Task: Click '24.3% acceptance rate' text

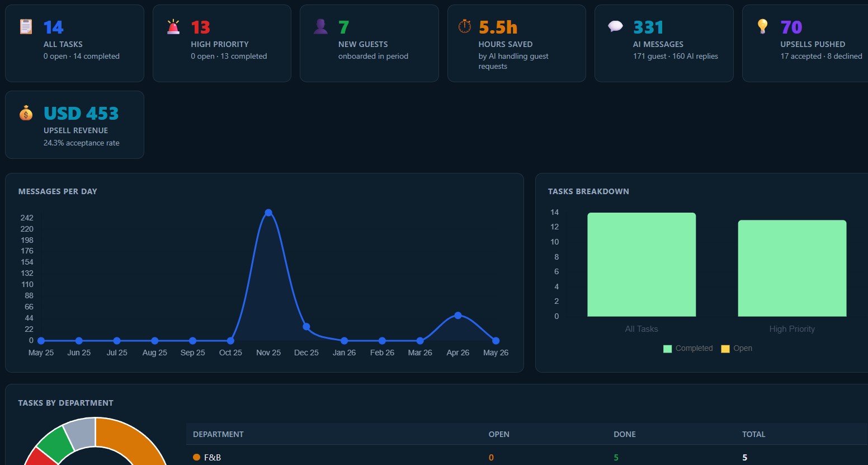Action: [82, 143]
